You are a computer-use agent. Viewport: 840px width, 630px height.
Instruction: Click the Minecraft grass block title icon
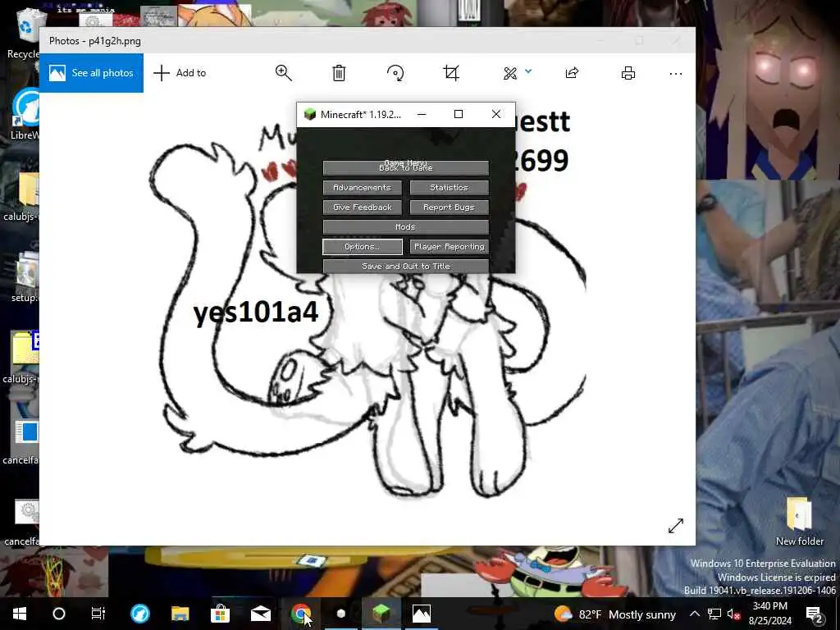pos(309,114)
